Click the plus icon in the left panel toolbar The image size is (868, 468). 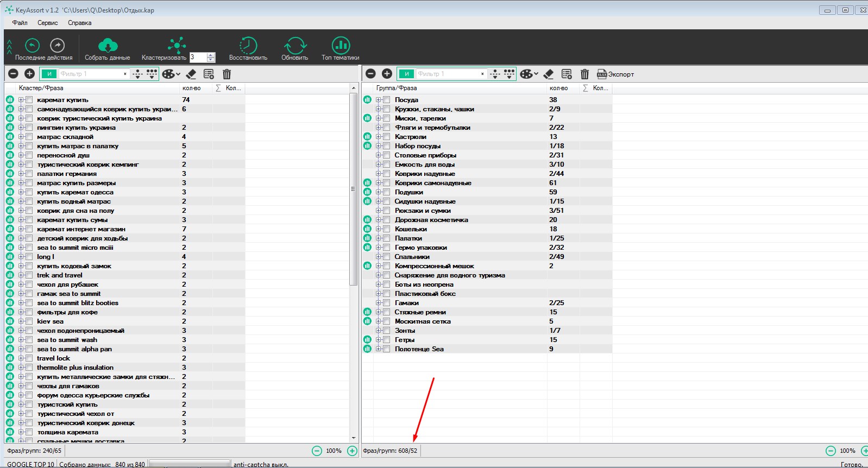point(29,74)
